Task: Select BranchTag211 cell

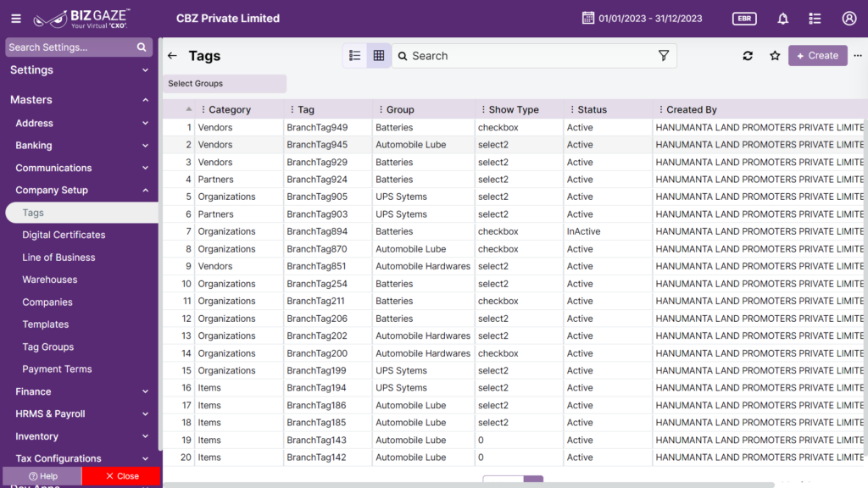Action: coord(328,301)
